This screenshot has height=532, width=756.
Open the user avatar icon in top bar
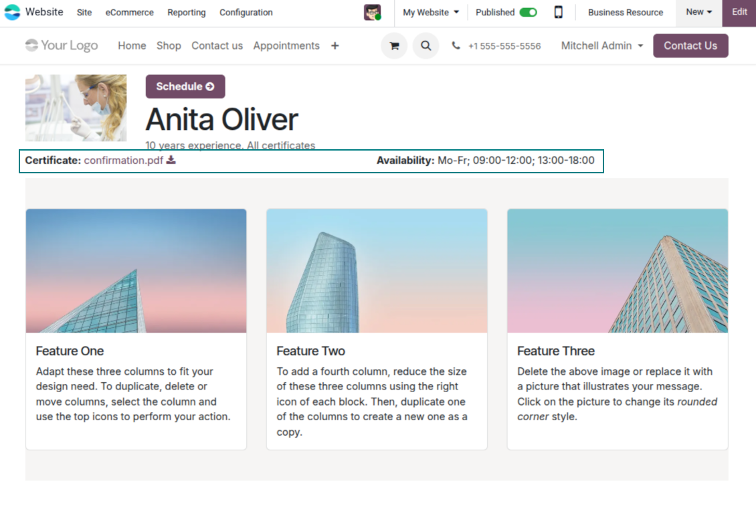pyautogui.click(x=373, y=12)
